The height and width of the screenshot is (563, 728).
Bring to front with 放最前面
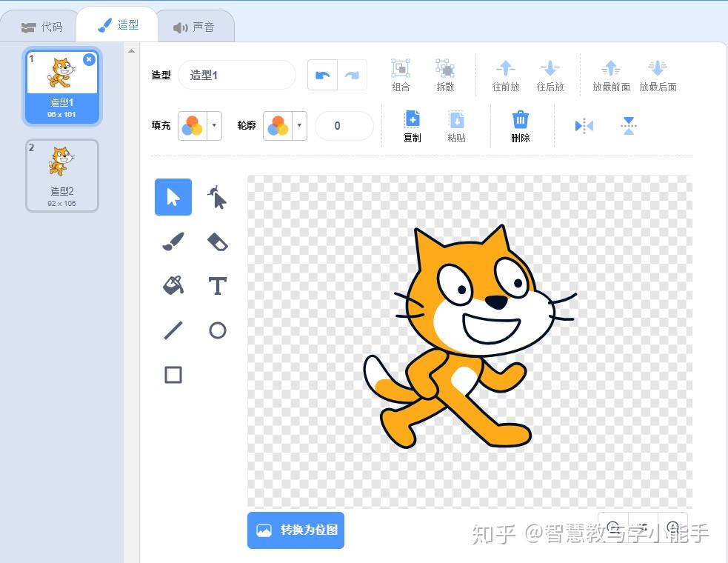611,76
